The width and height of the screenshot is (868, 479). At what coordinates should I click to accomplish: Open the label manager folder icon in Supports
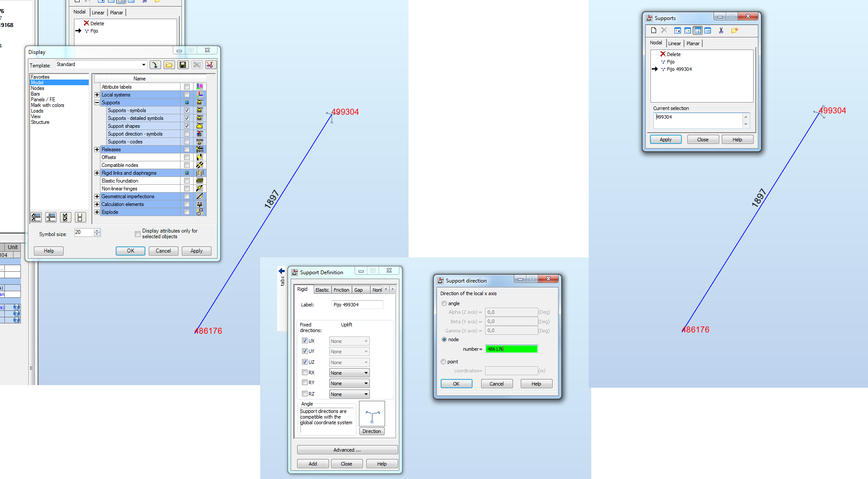[x=735, y=30]
